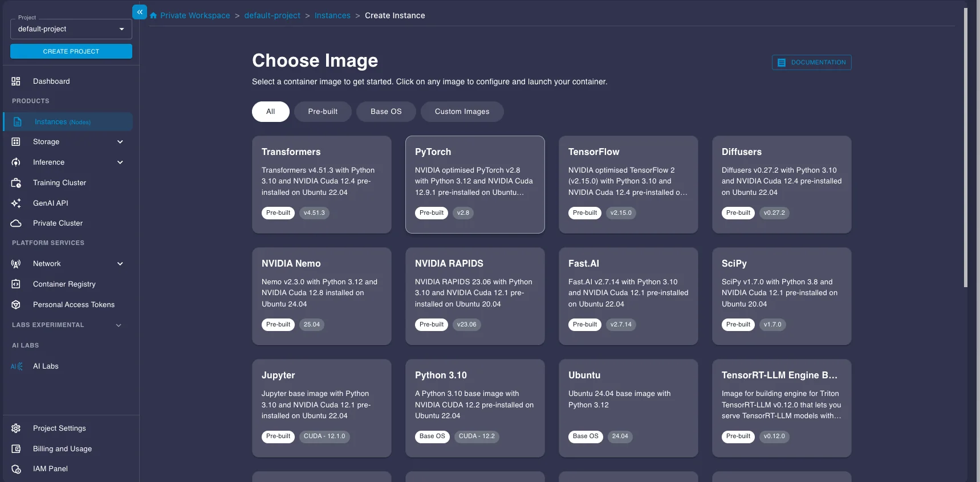Image resolution: width=980 pixels, height=482 pixels.
Task: Expand the Inference submenu chevron
Action: click(x=120, y=162)
